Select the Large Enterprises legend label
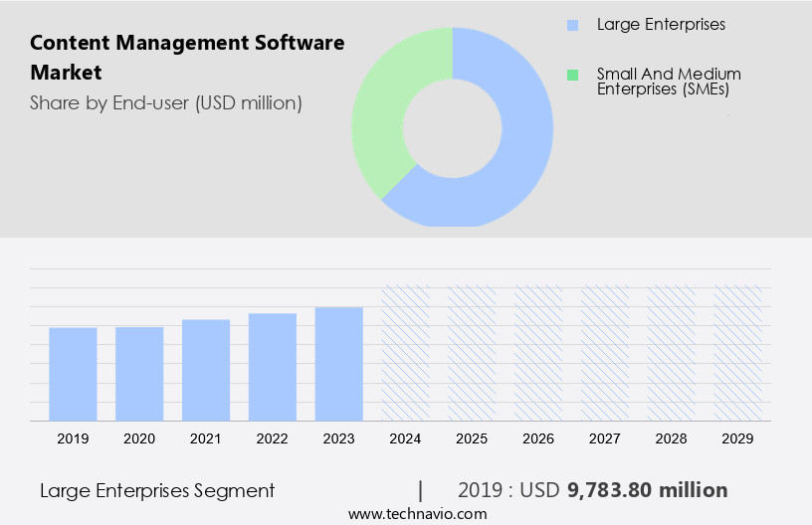Viewport: 812px width, 525px height. [661, 25]
